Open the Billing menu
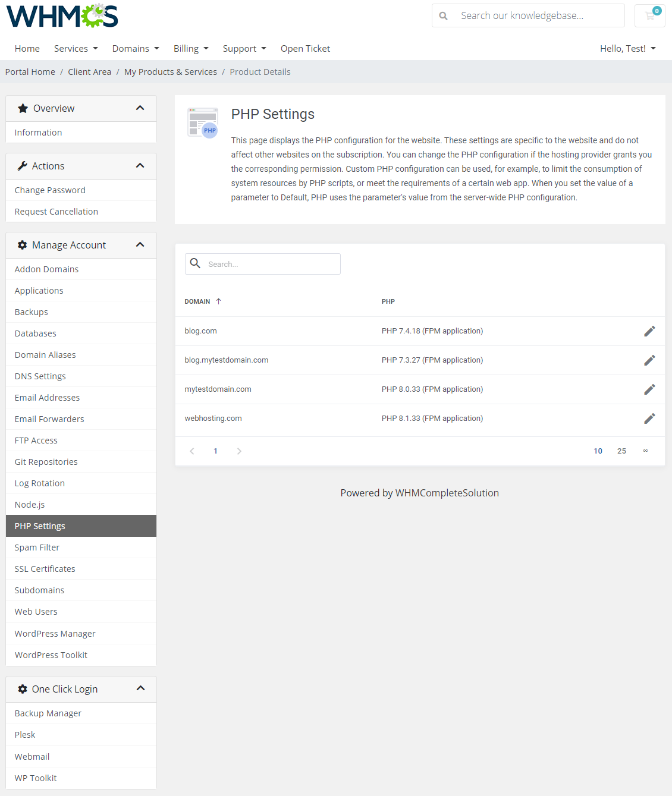 tap(191, 49)
